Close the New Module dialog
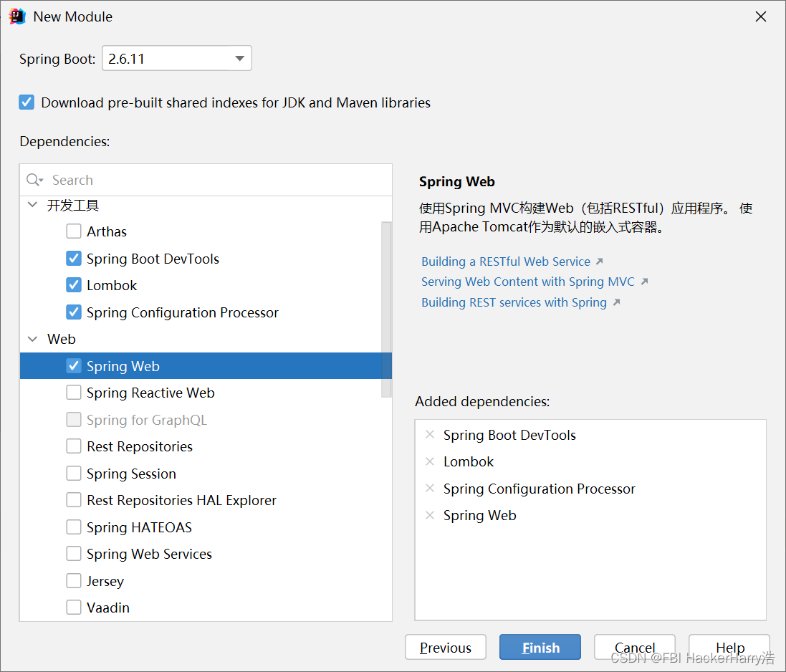The image size is (786, 672). (761, 16)
